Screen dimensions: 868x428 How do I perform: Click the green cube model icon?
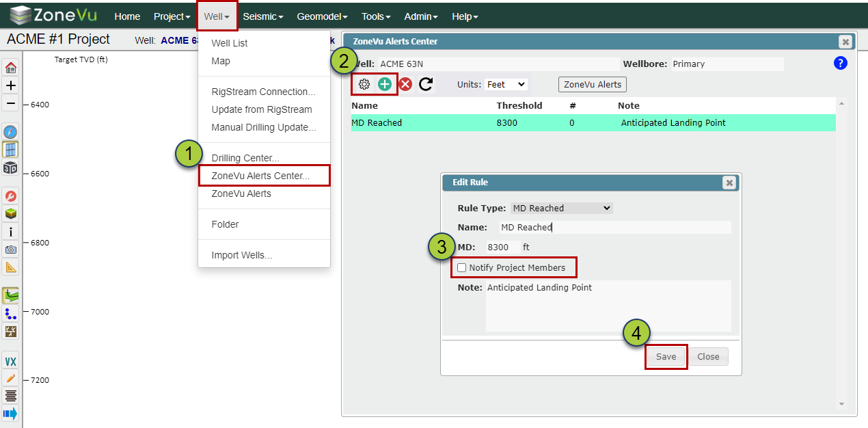pyautogui.click(x=11, y=214)
